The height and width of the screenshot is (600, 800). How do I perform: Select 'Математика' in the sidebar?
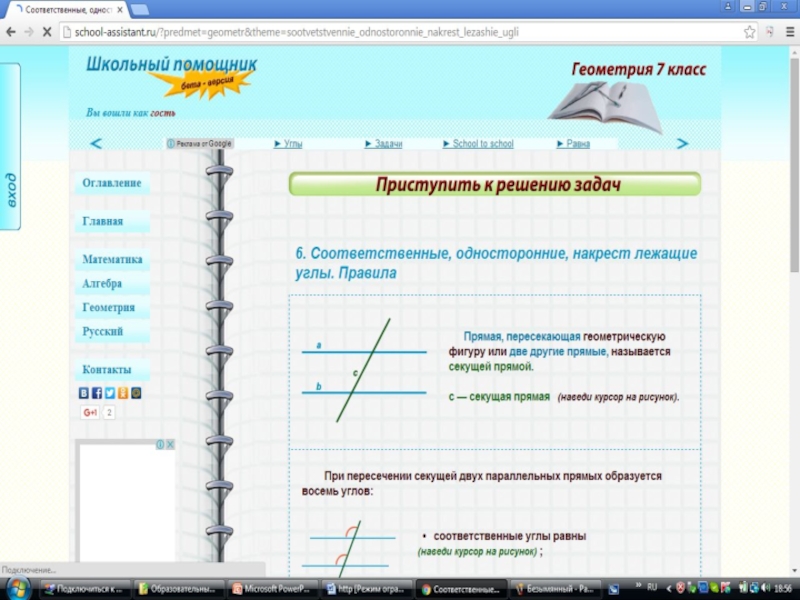point(112,259)
